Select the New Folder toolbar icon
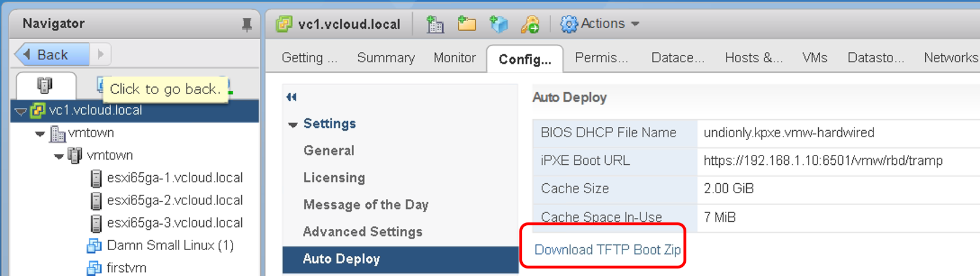The height and width of the screenshot is (276, 980). (466, 24)
